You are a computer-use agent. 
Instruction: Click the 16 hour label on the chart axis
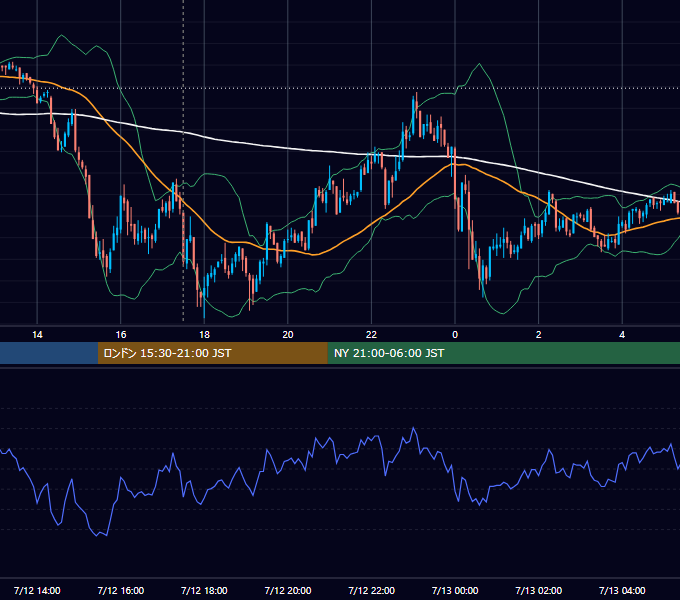(121, 335)
